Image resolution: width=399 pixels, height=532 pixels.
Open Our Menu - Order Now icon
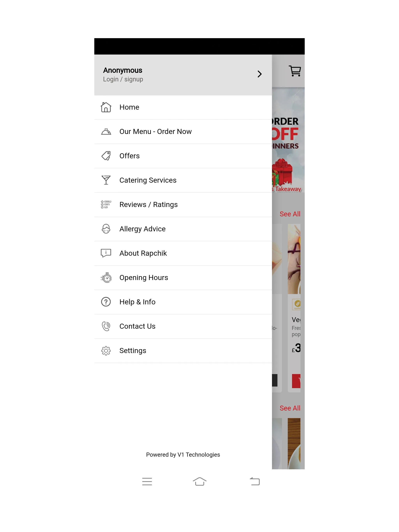(x=106, y=131)
